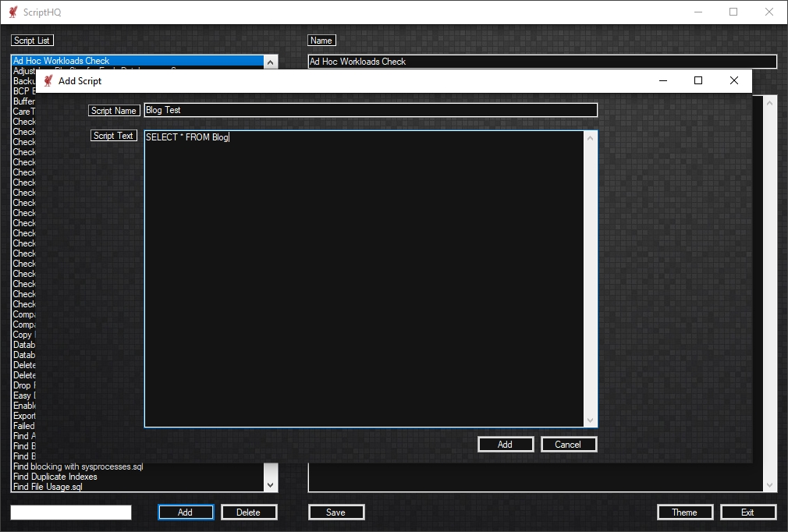The height and width of the screenshot is (532, 788).
Task: Click the Save button
Action: 336,512
